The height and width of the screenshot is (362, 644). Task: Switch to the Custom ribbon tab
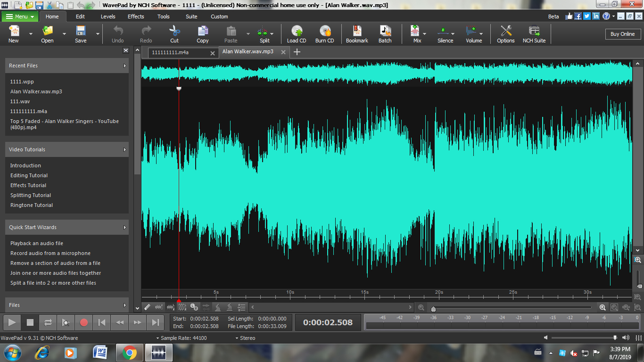pyautogui.click(x=220, y=16)
